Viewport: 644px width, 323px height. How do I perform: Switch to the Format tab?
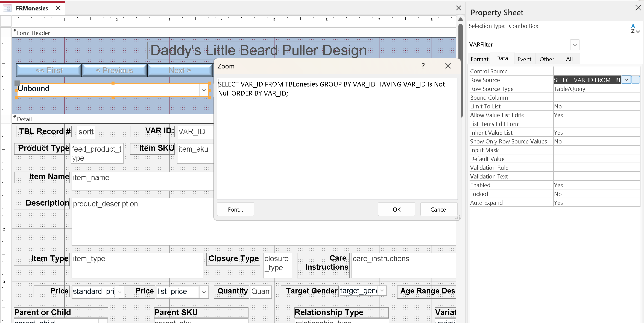click(x=479, y=59)
